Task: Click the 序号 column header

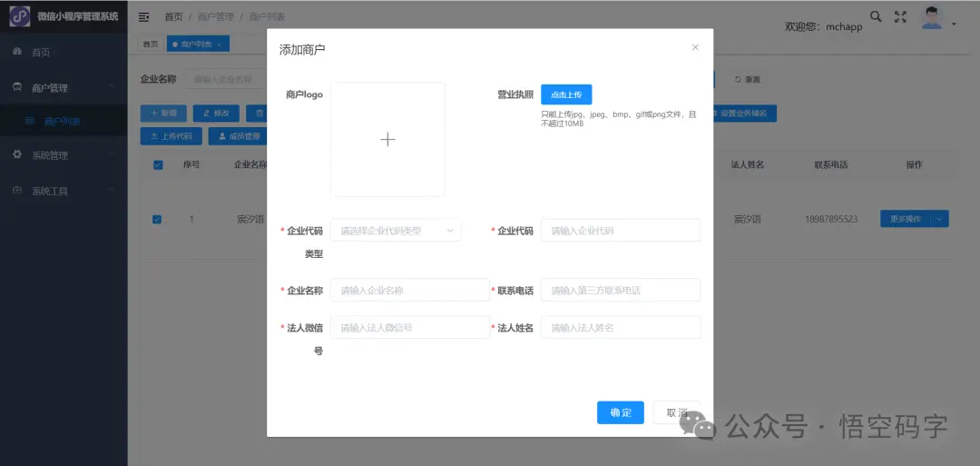Action: coord(191,164)
